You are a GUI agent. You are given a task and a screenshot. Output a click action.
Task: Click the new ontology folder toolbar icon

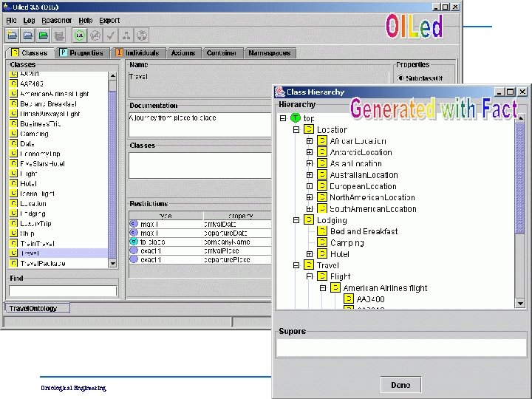(13, 35)
